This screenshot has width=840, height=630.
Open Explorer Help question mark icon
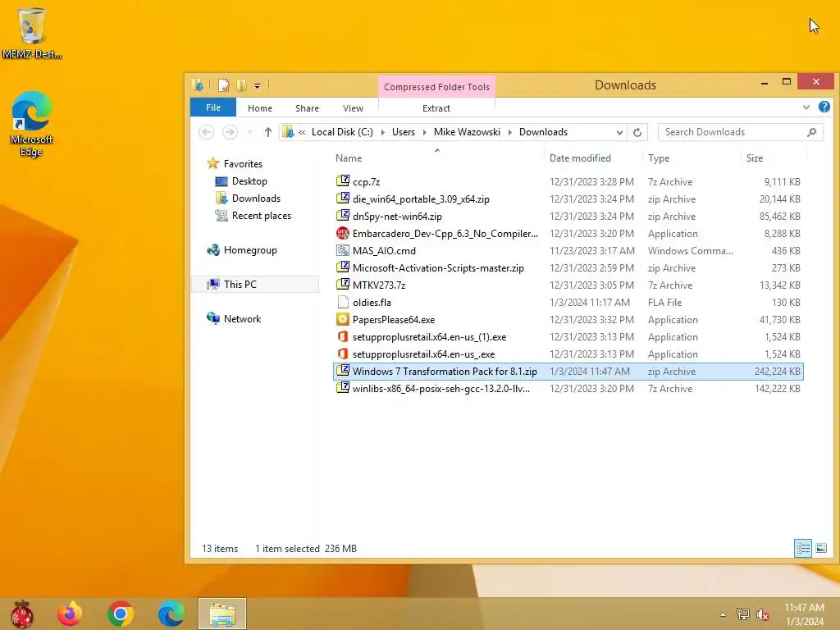(824, 107)
